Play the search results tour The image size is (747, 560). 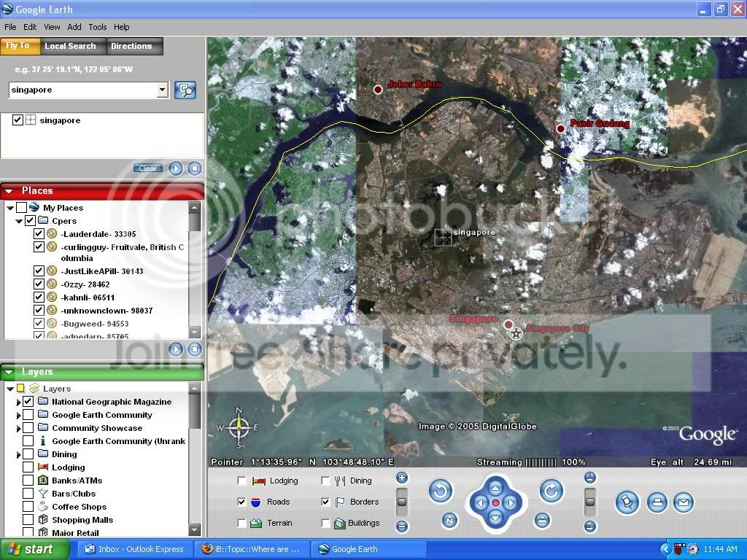click(x=176, y=168)
